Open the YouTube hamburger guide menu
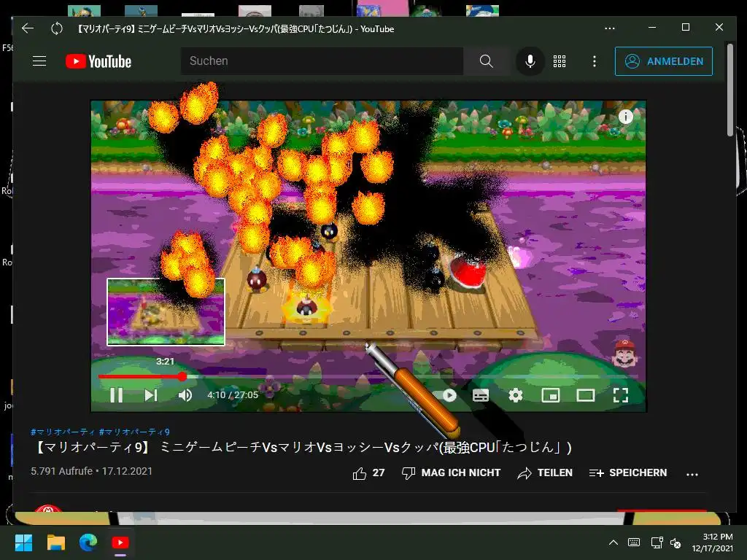Image resolution: width=747 pixels, height=560 pixels. point(39,61)
